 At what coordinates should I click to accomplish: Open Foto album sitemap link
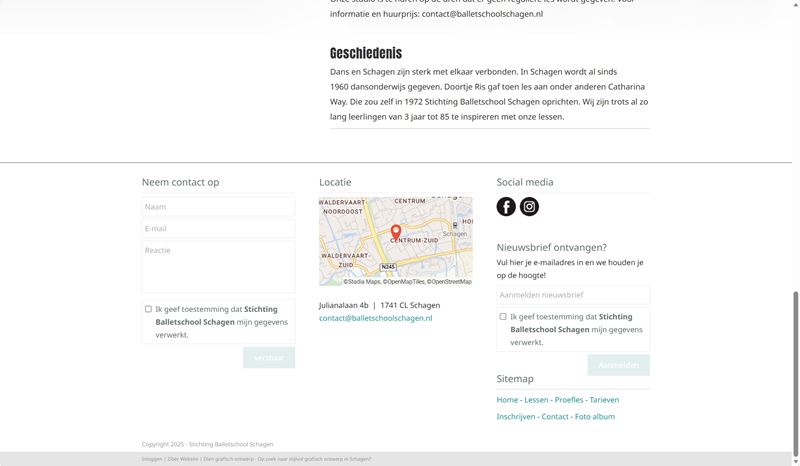pos(595,417)
